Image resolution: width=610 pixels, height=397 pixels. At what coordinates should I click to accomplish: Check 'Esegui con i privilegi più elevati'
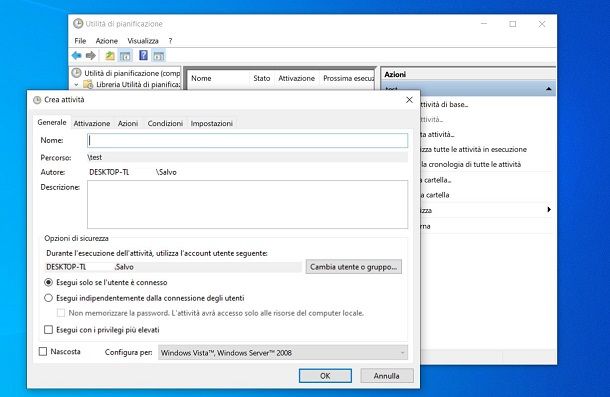click(x=48, y=330)
